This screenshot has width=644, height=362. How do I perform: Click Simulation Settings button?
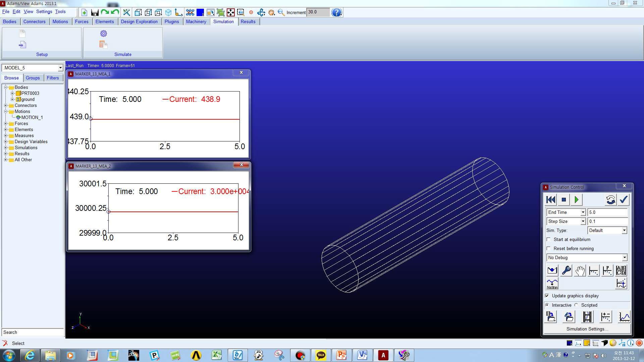coord(587,329)
